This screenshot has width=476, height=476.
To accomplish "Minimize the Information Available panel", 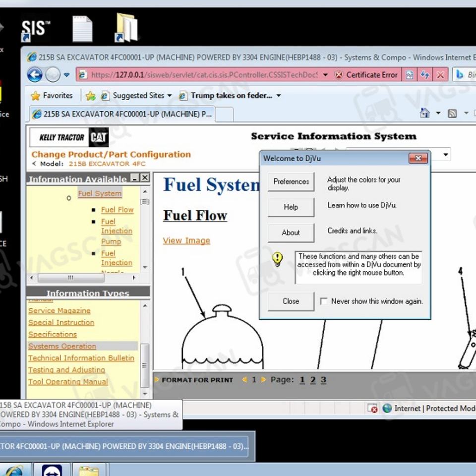I will point(134,178).
